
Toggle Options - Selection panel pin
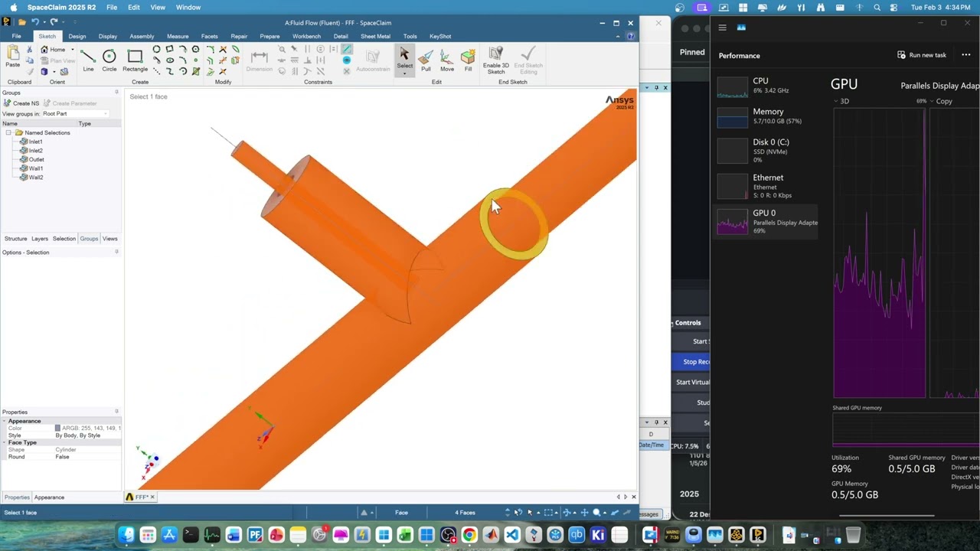(x=117, y=253)
